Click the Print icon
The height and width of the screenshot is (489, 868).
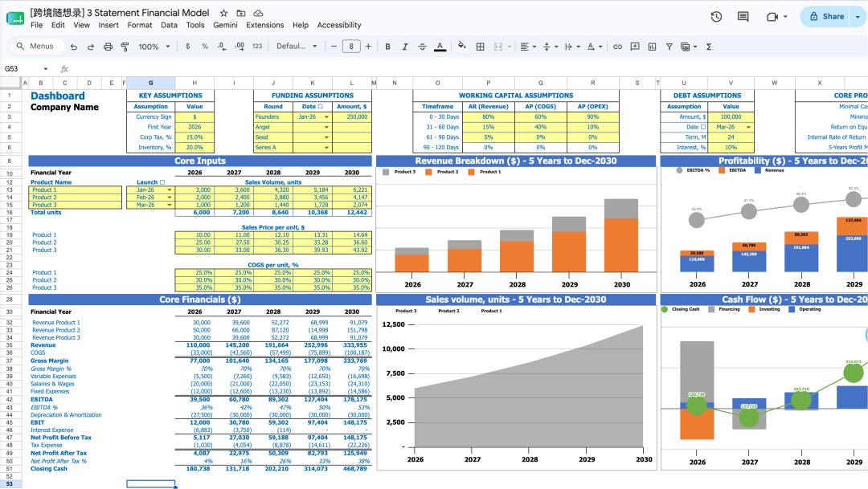(x=108, y=47)
